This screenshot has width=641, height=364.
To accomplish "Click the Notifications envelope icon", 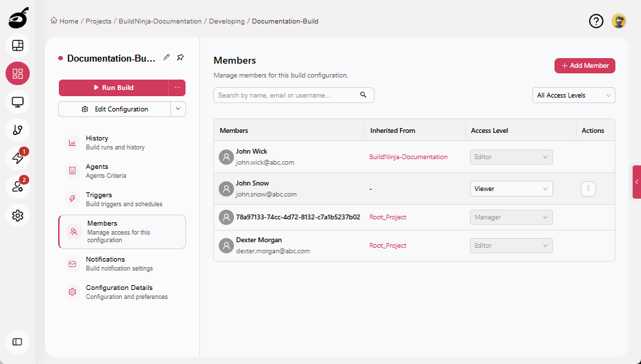I will pos(73,264).
